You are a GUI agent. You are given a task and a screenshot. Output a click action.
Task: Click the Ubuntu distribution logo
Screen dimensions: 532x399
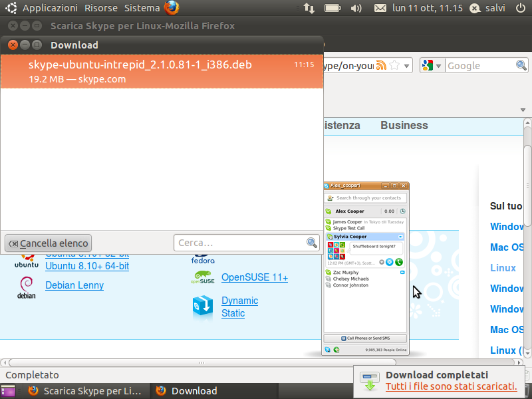pos(27,261)
